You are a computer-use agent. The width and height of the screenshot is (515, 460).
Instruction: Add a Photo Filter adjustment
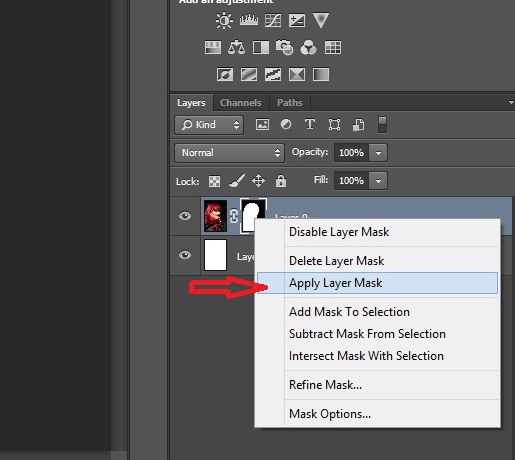coord(284,47)
